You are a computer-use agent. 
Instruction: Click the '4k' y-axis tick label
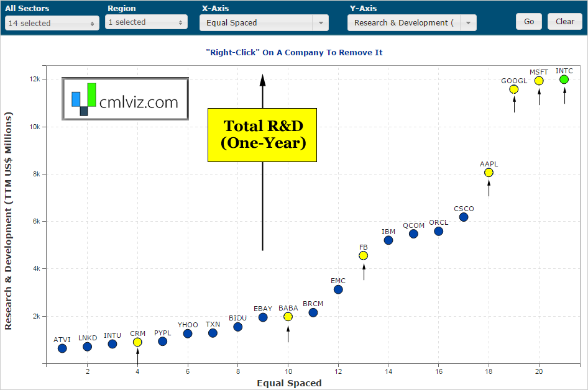[37, 268]
